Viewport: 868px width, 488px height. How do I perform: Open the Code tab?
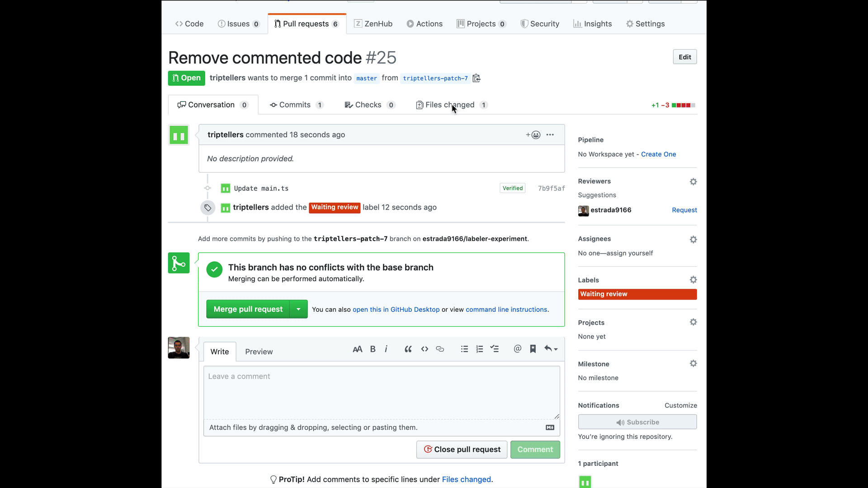tap(189, 24)
